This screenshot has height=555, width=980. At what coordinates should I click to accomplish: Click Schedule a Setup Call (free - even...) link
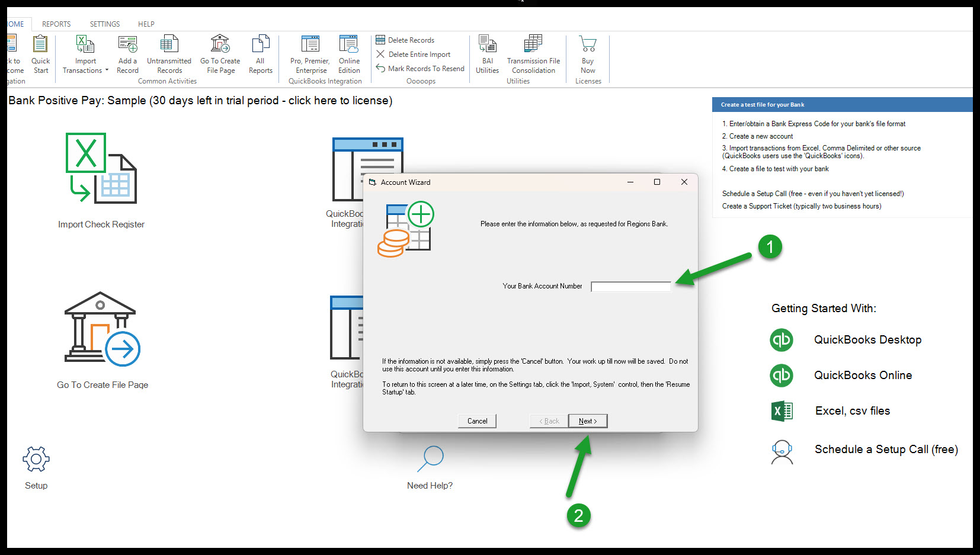click(813, 194)
